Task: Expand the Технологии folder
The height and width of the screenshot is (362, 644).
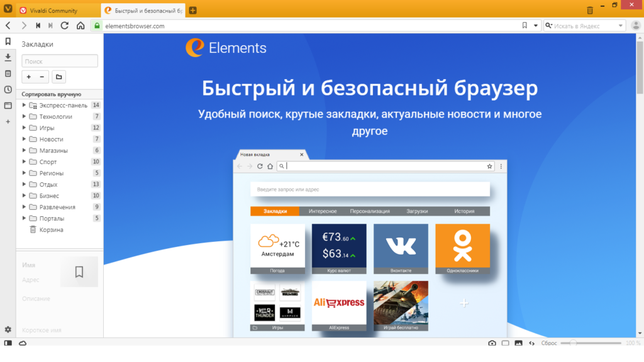Action: click(24, 116)
